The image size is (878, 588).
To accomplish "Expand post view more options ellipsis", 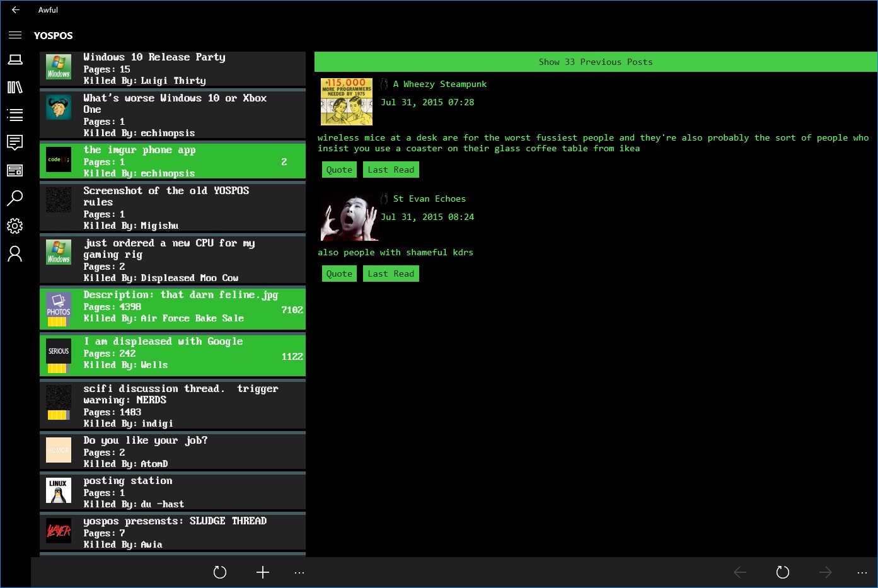I will [862, 572].
